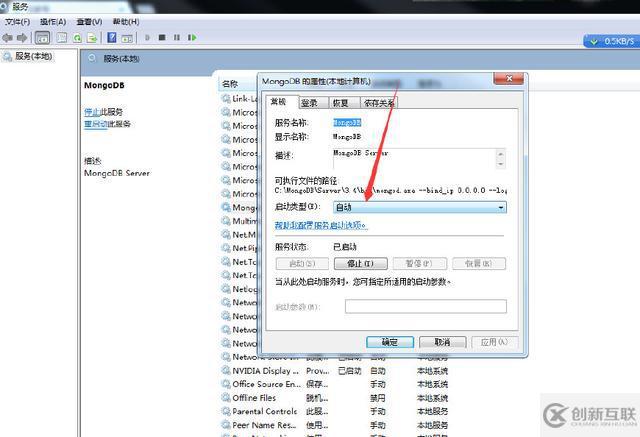
Task: Click the 名称 column header
Action: pyautogui.click(x=230, y=84)
